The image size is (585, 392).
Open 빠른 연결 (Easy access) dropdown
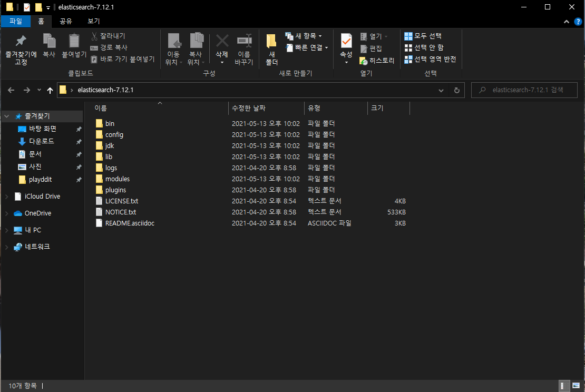(307, 47)
